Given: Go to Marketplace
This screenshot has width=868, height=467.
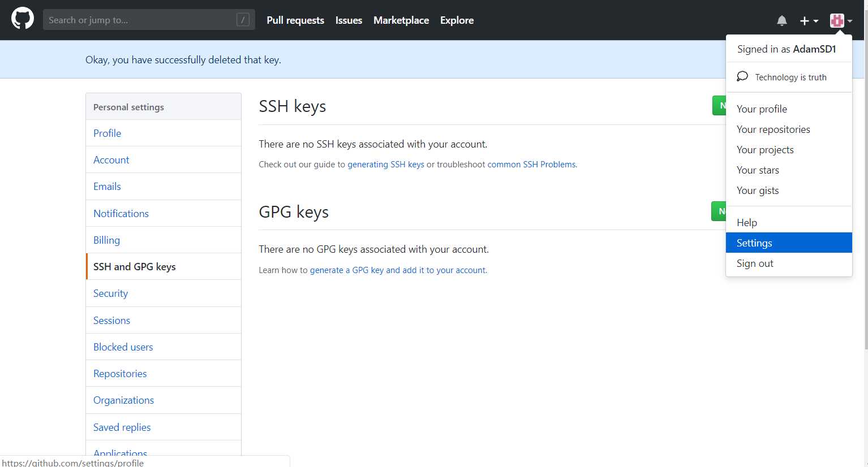Looking at the screenshot, I should [401, 20].
